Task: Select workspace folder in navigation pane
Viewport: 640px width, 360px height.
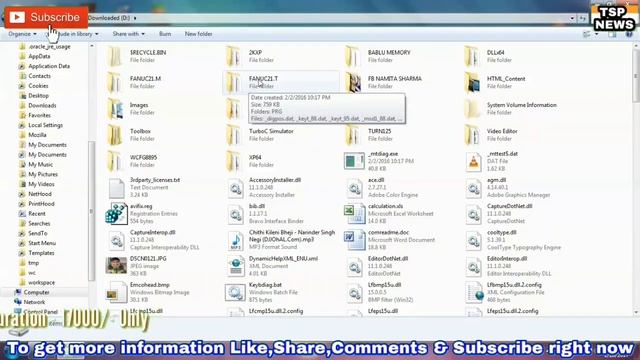Action: pyautogui.click(x=41, y=282)
